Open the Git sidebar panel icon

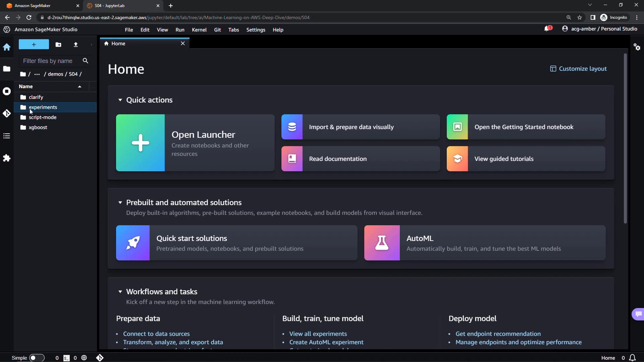(7, 114)
